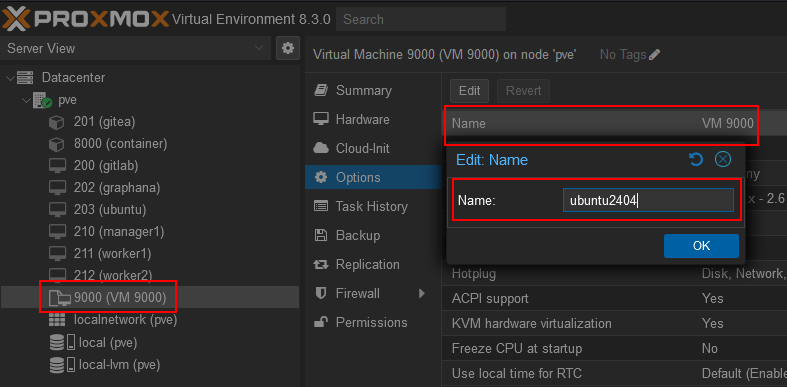Click the 8000 (container) cube icon

point(57,144)
